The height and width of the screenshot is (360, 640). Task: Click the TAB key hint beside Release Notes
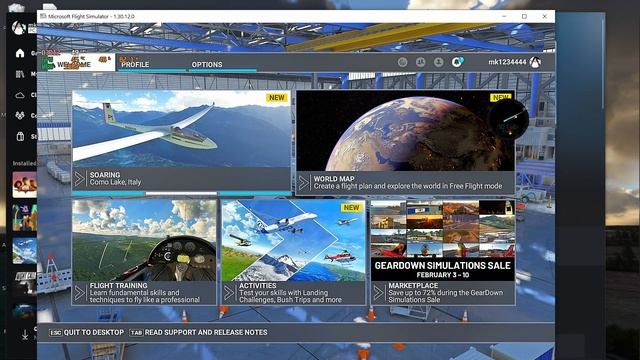coord(136,333)
